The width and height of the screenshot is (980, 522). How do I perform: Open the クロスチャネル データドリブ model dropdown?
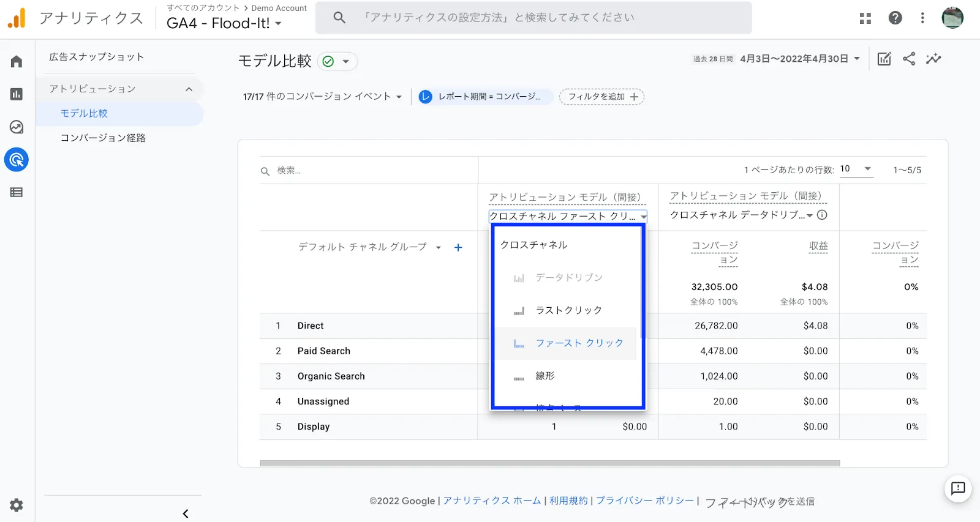[x=741, y=215]
